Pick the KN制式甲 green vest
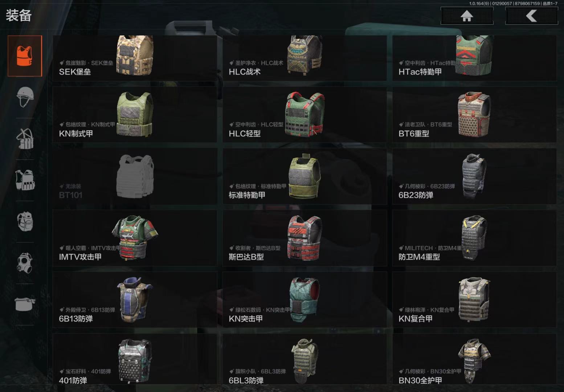The image size is (564, 392). (135, 114)
